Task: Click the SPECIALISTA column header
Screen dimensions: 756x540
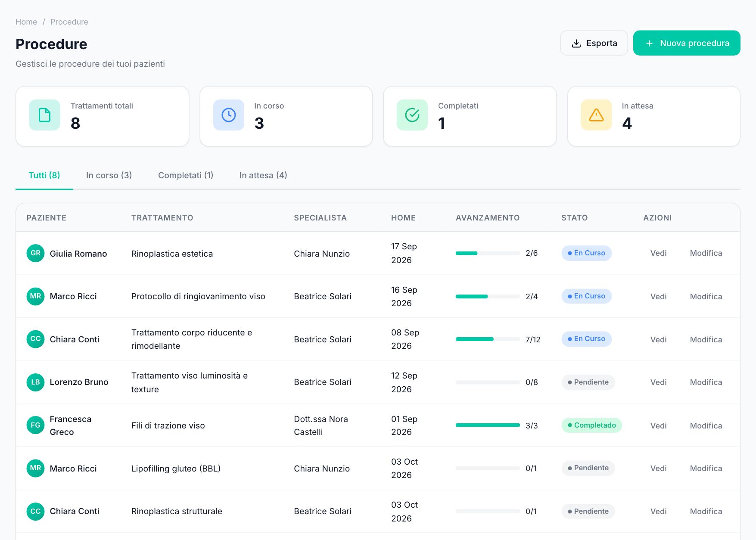Action: 320,218
